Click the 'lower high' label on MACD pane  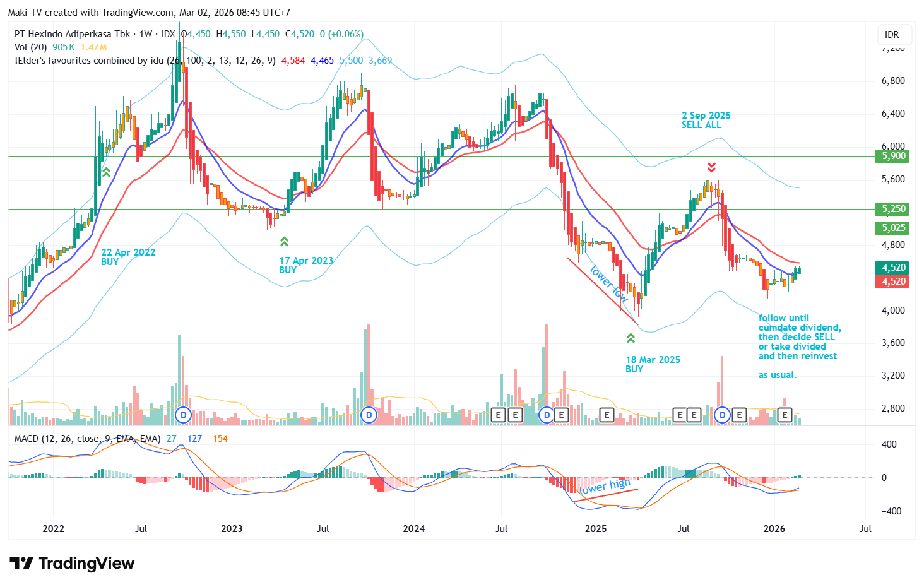(x=605, y=487)
